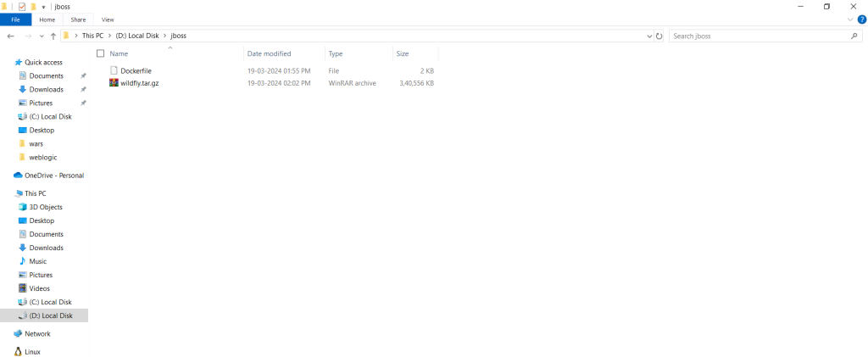Open Pictures under This PC

[x=41, y=275]
